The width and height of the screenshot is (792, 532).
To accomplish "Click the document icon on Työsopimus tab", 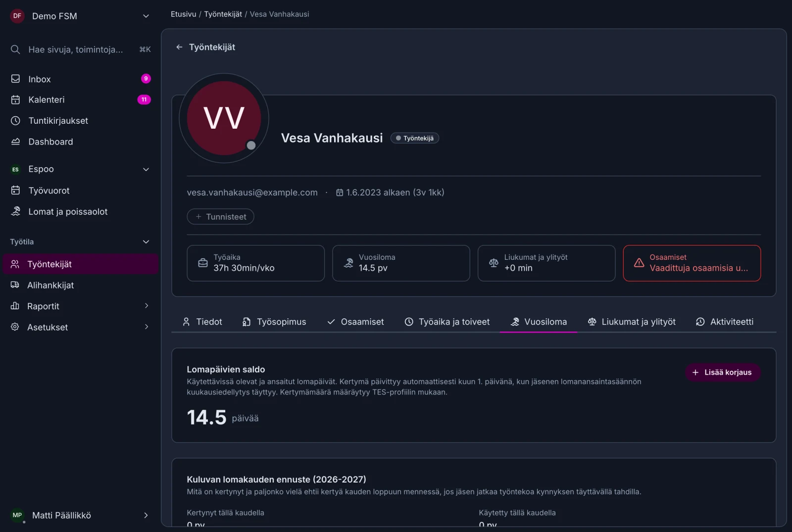I will pyautogui.click(x=247, y=322).
